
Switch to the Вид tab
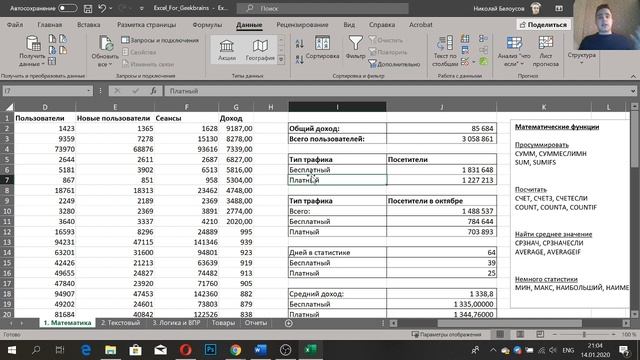coord(349,24)
